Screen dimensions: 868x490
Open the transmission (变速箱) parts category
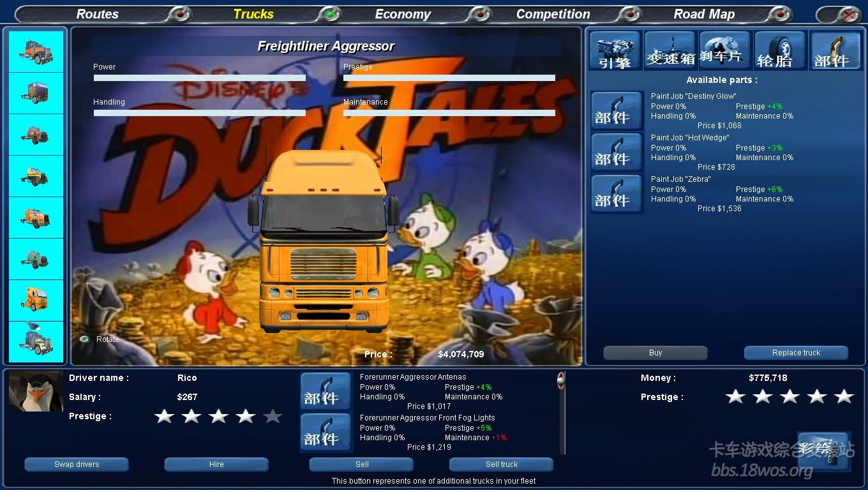(x=670, y=50)
